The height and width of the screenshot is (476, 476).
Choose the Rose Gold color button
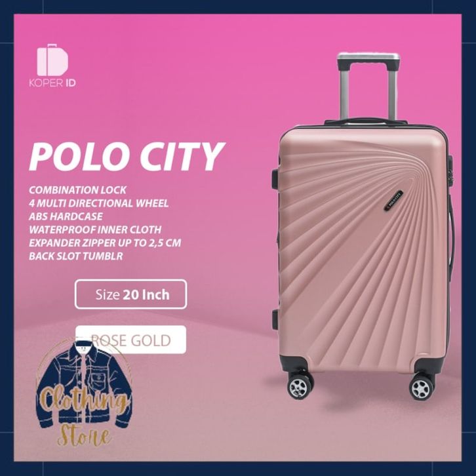pyautogui.click(x=131, y=340)
